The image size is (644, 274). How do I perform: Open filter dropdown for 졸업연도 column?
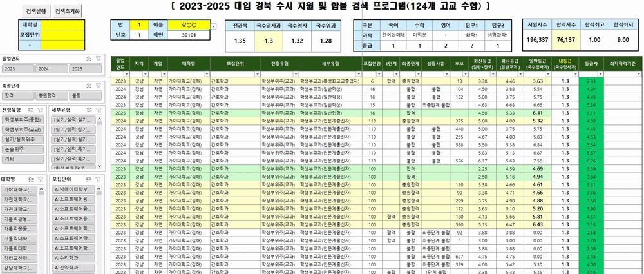click(x=126, y=74)
